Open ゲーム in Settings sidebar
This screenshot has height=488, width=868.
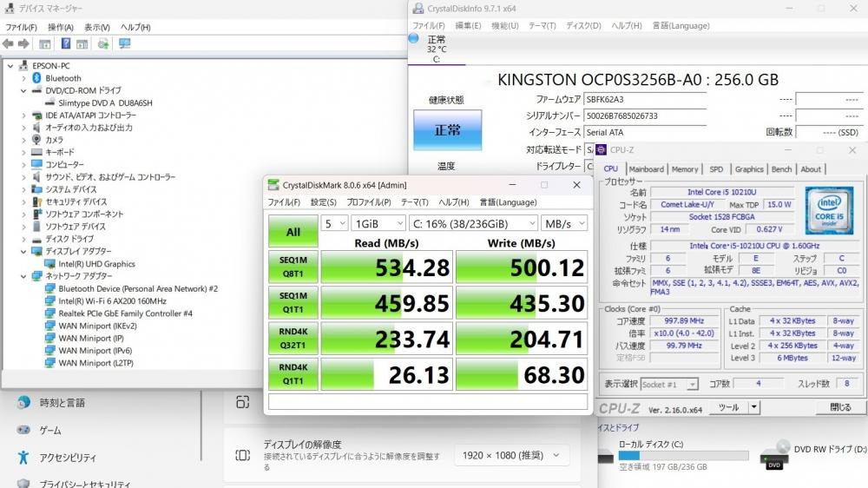point(49,430)
